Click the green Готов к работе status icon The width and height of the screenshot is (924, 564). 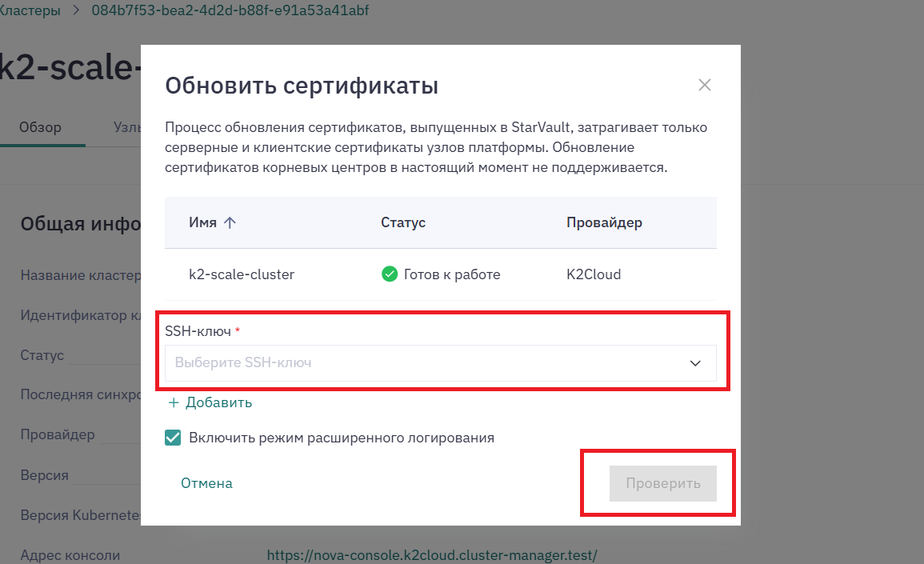(x=390, y=274)
